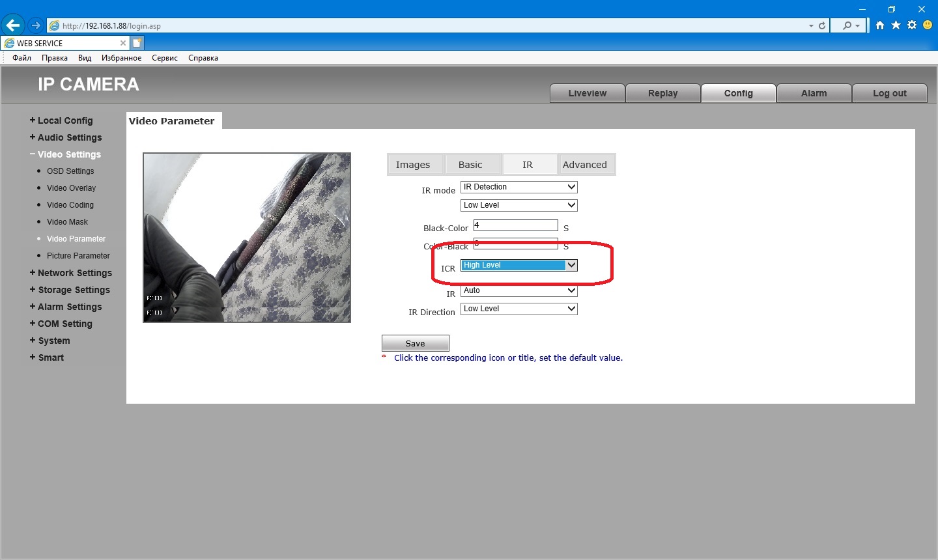Open the browser home page icon

coord(880,25)
